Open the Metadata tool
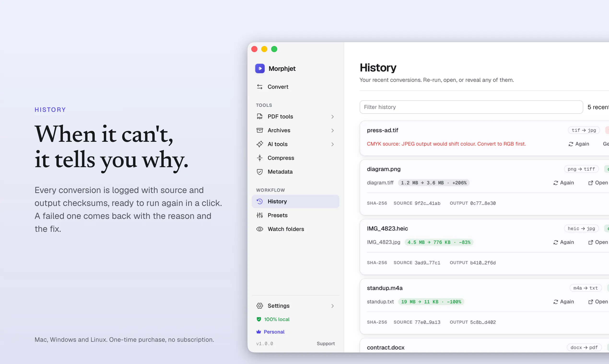 point(295,172)
